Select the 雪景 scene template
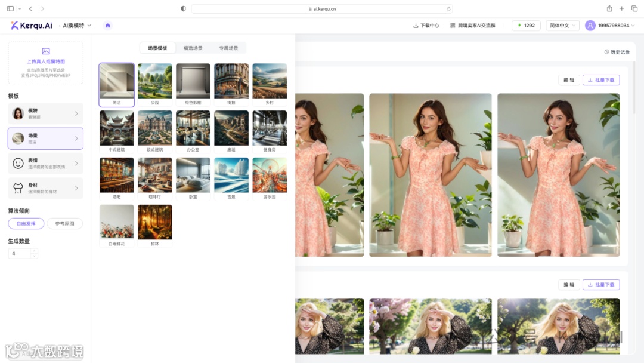The height and width of the screenshot is (363, 644). click(231, 179)
